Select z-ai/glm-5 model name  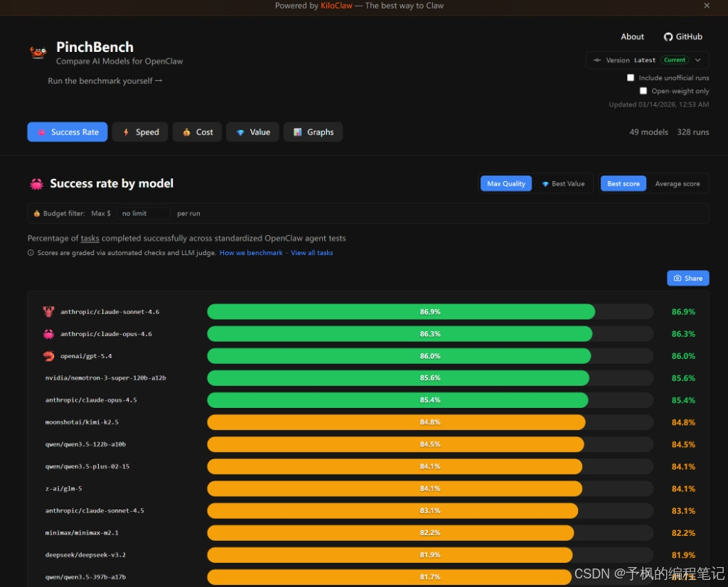click(x=63, y=489)
